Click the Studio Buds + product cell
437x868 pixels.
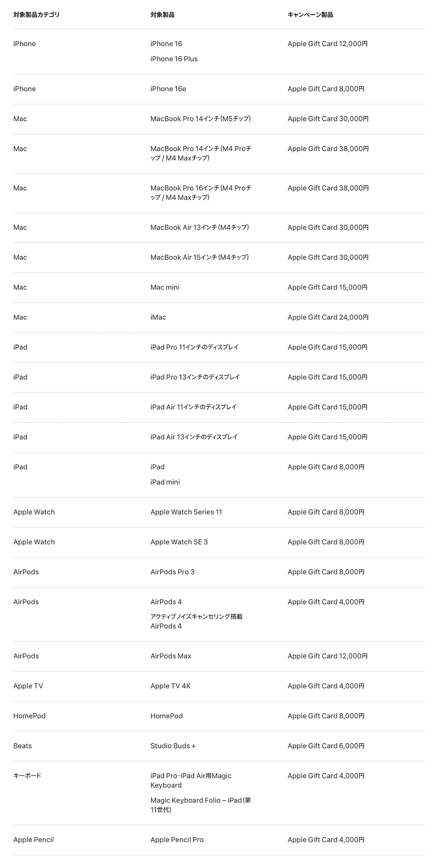[173, 746]
